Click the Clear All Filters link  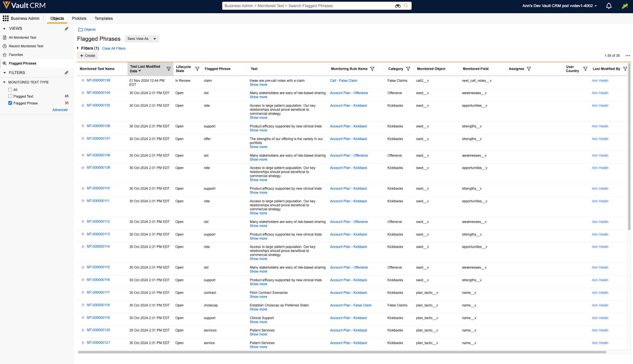114,49
